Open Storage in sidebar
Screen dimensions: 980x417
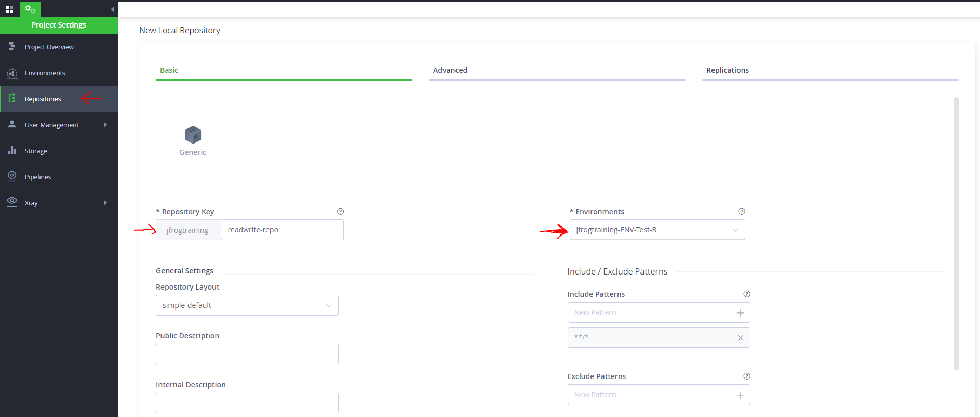pos(59,151)
